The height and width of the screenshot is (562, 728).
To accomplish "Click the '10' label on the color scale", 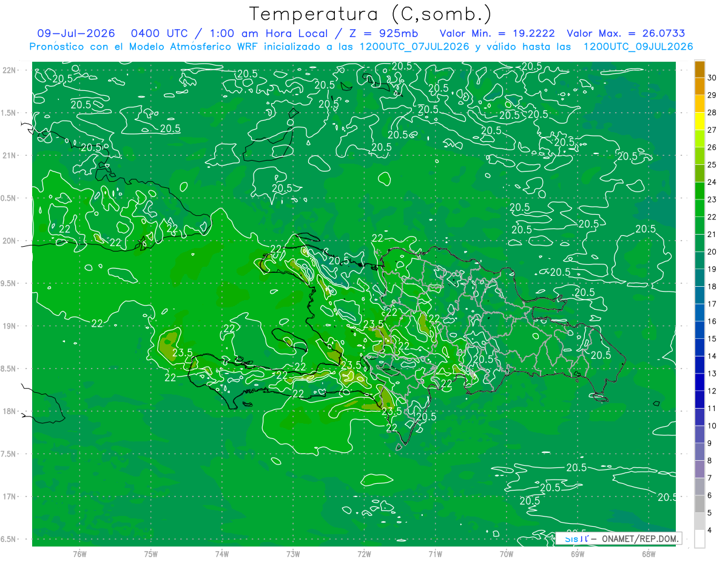I will click(x=712, y=426).
